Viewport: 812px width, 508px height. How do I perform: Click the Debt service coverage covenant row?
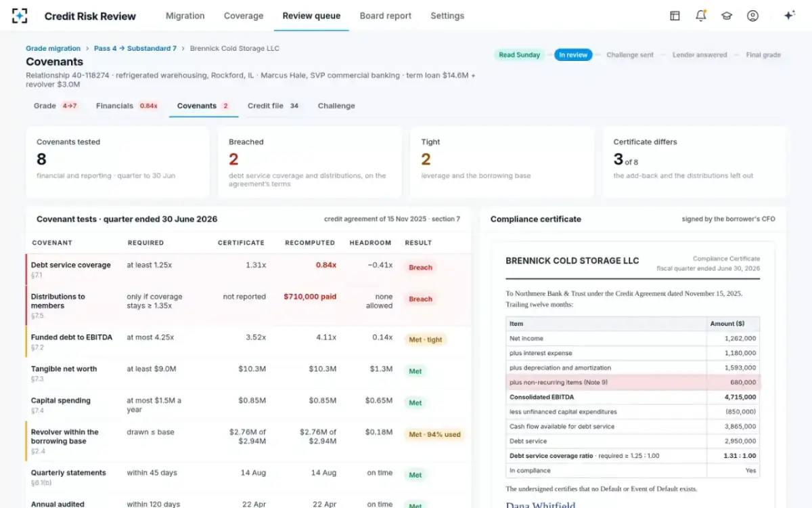pos(248,270)
